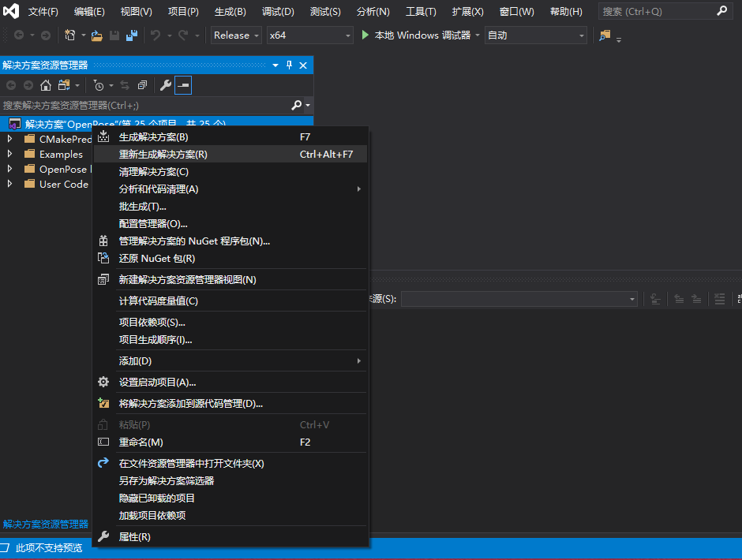
Task: Toggle auto-hide pin on Solution Explorer
Action: coord(289,65)
